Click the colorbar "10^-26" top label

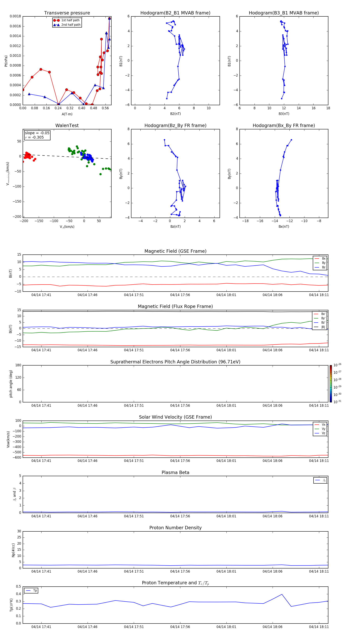(337, 365)
